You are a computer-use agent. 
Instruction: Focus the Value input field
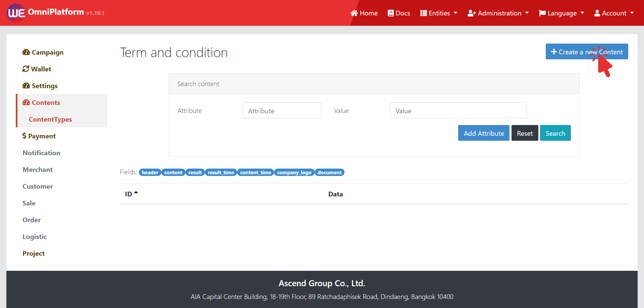[458, 111]
